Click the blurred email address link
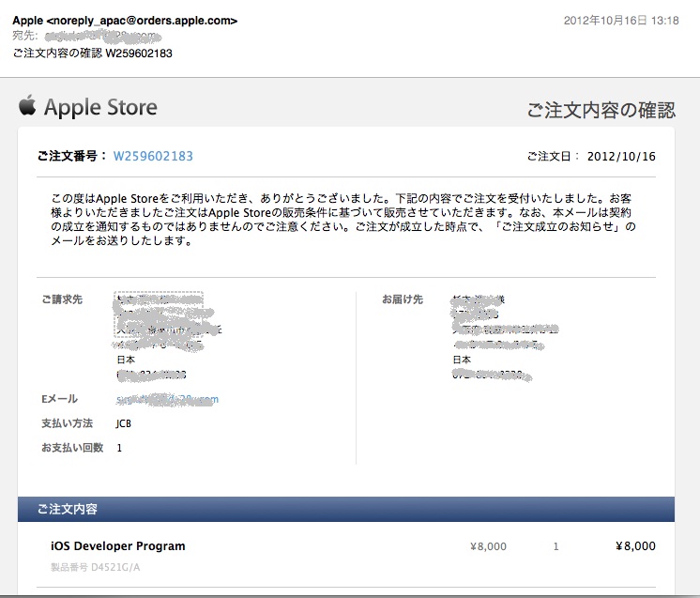The width and height of the screenshot is (700, 598). click(x=167, y=399)
